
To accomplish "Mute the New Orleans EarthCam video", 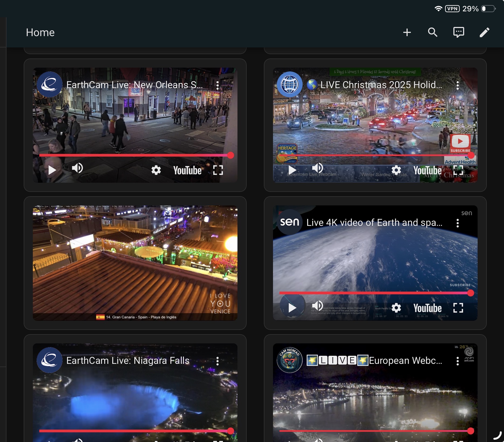I will tap(77, 168).
